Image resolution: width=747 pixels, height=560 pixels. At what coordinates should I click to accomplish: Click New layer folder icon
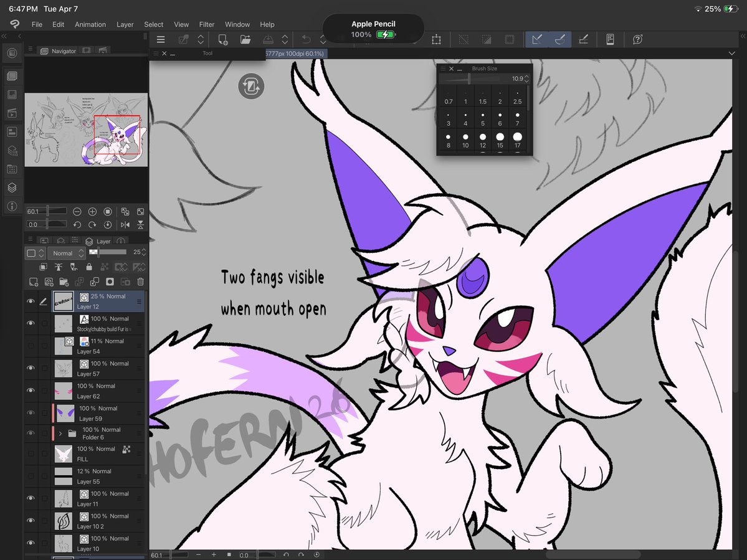tap(64, 282)
